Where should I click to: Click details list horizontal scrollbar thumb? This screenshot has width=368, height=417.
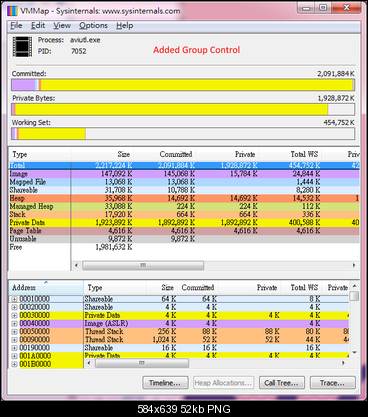coord(142,363)
